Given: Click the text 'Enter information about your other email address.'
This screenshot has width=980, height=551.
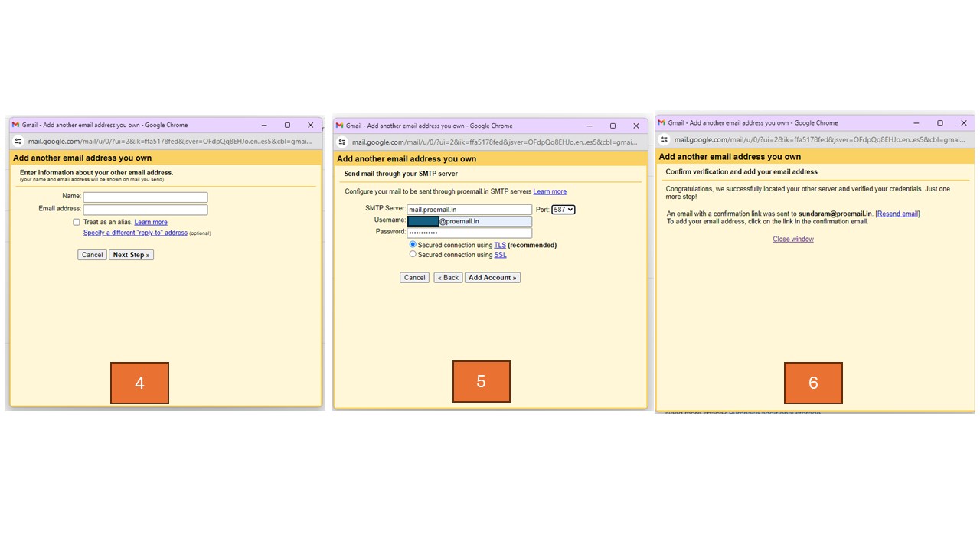Looking at the screenshot, I should point(96,173).
